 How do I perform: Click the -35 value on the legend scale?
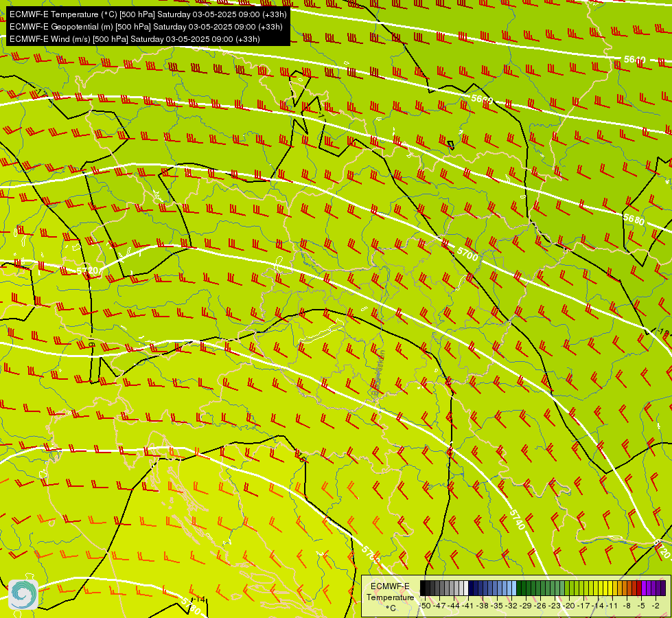pos(497,606)
